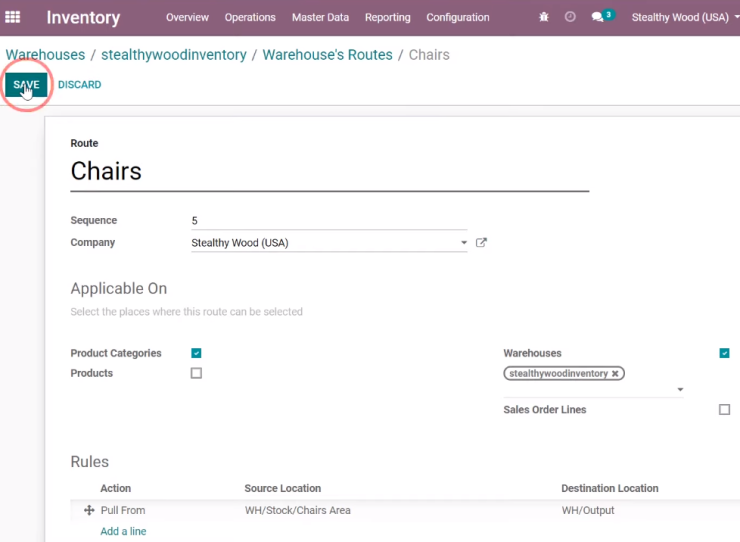The height and width of the screenshot is (542, 740).
Task: Click Add a line under Rules
Action: [x=123, y=531]
